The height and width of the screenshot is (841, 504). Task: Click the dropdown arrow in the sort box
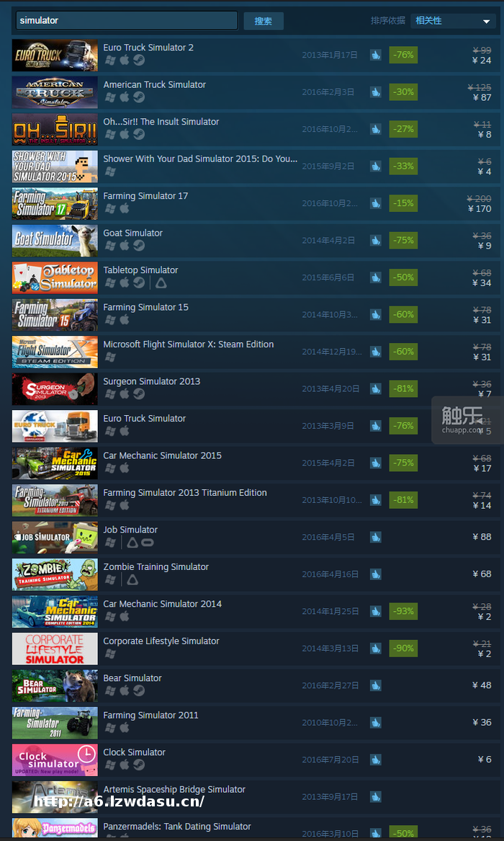[x=486, y=22]
